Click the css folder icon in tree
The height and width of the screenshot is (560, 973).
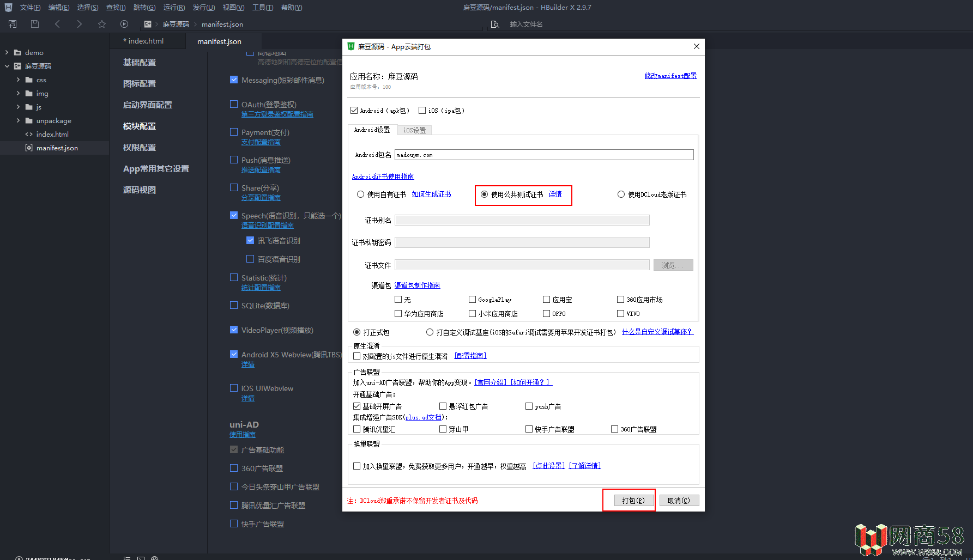[x=29, y=80]
